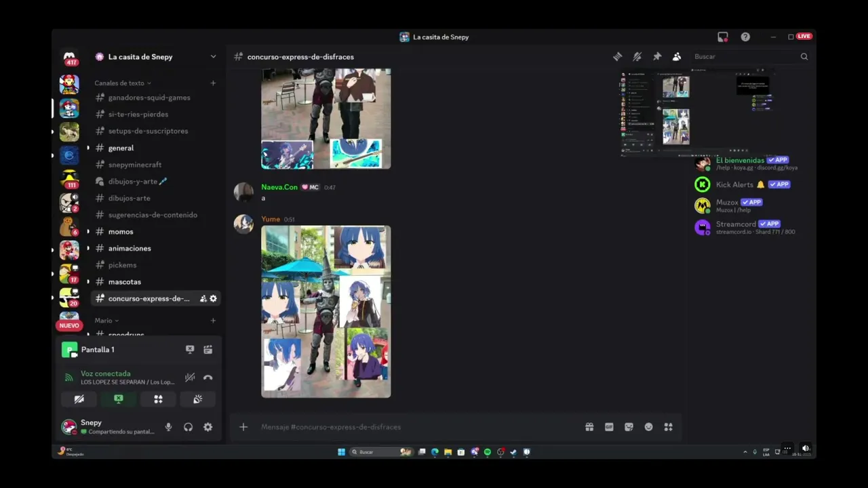Turn on camera button in voice panel

pos(79,399)
